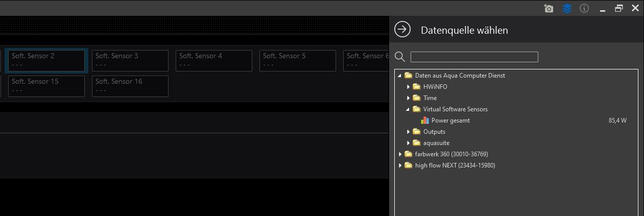Screen dimensions: 644x216
Task: Select the Soft. Sensor 15 tile
Action: click(x=46, y=86)
